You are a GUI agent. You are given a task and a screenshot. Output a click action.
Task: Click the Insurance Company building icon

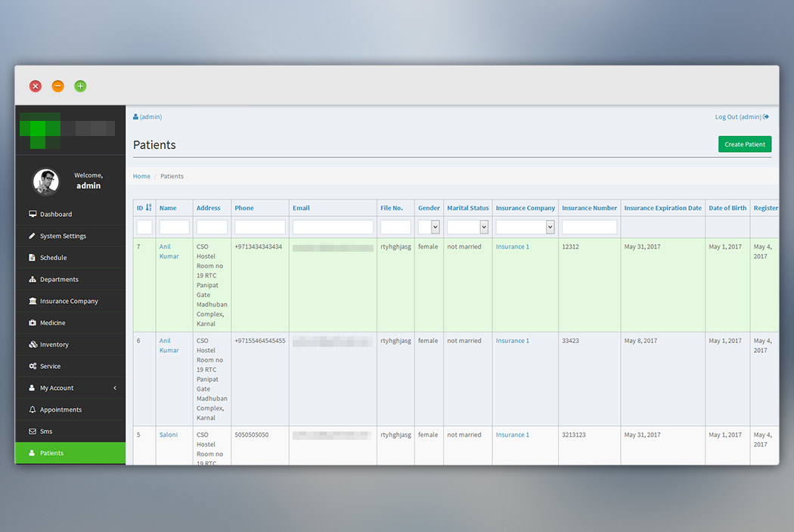coord(33,301)
